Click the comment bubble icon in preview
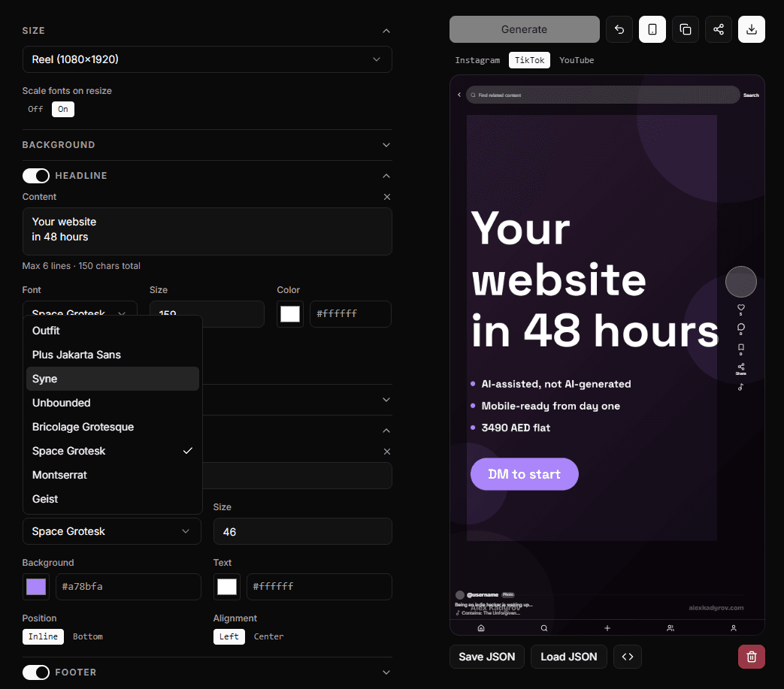 tap(740, 328)
